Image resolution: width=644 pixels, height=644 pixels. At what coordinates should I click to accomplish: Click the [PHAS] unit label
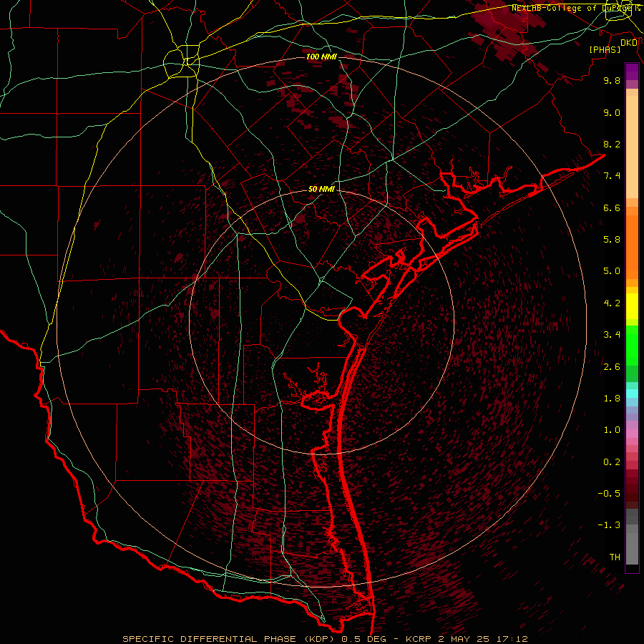pos(605,49)
